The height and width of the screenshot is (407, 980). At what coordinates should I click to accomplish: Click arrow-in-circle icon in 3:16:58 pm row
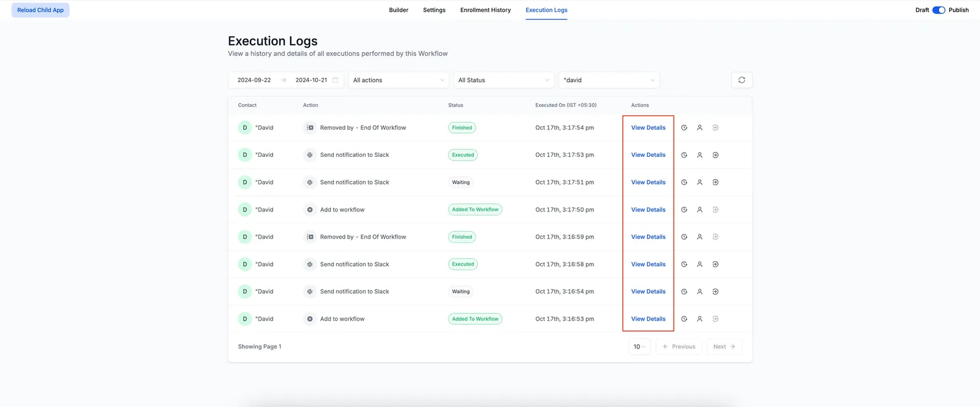point(715,264)
